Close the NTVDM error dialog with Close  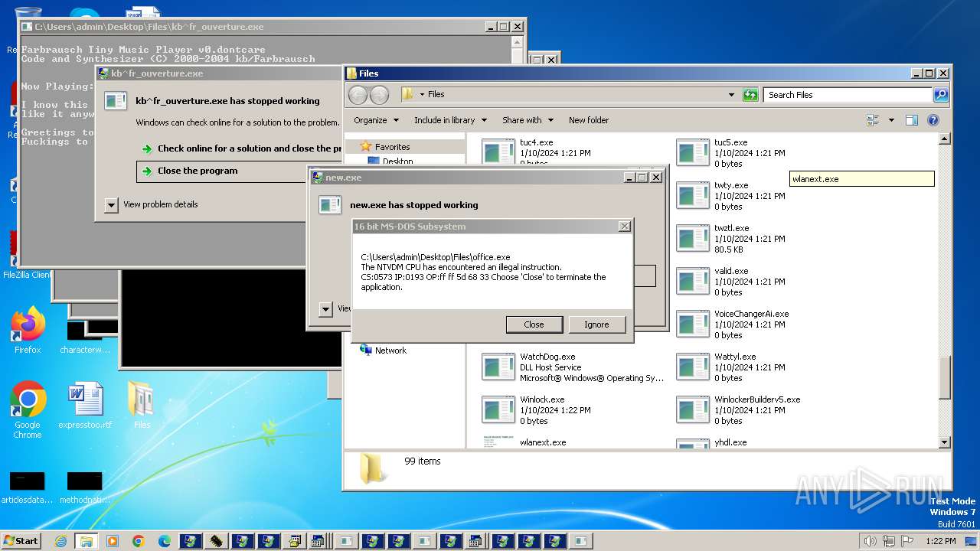click(x=534, y=324)
